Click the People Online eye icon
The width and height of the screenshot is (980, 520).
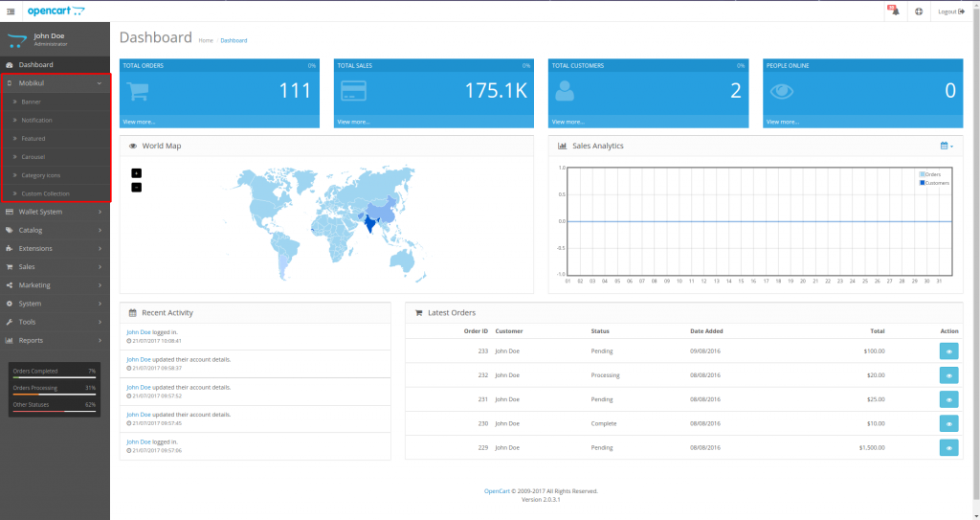tap(781, 91)
